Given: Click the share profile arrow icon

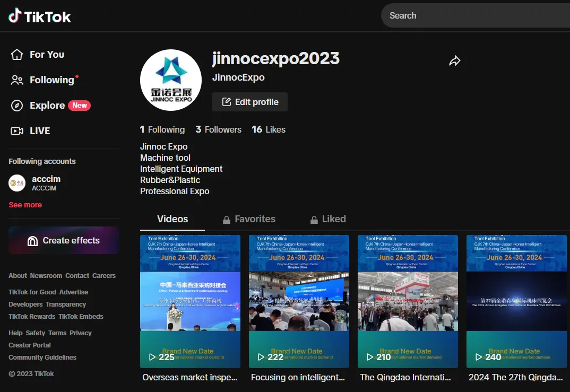Looking at the screenshot, I should tap(454, 60).
